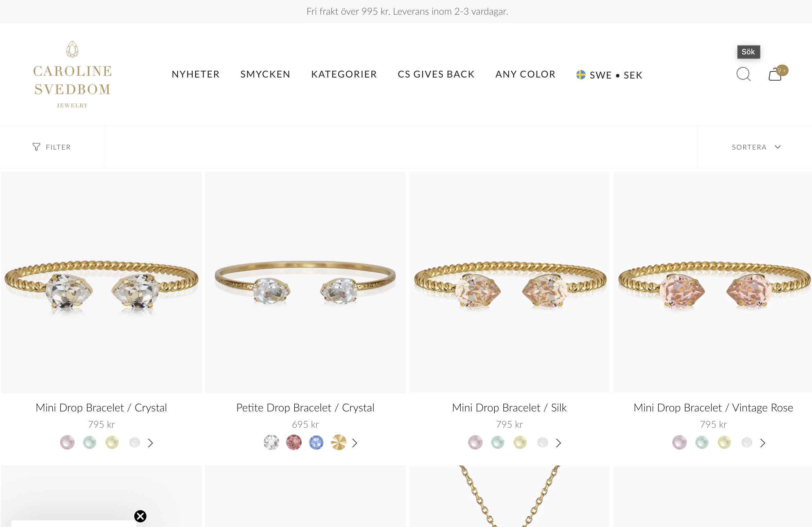Select red swatch under Petite Drop Bracelet

pyautogui.click(x=294, y=442)
